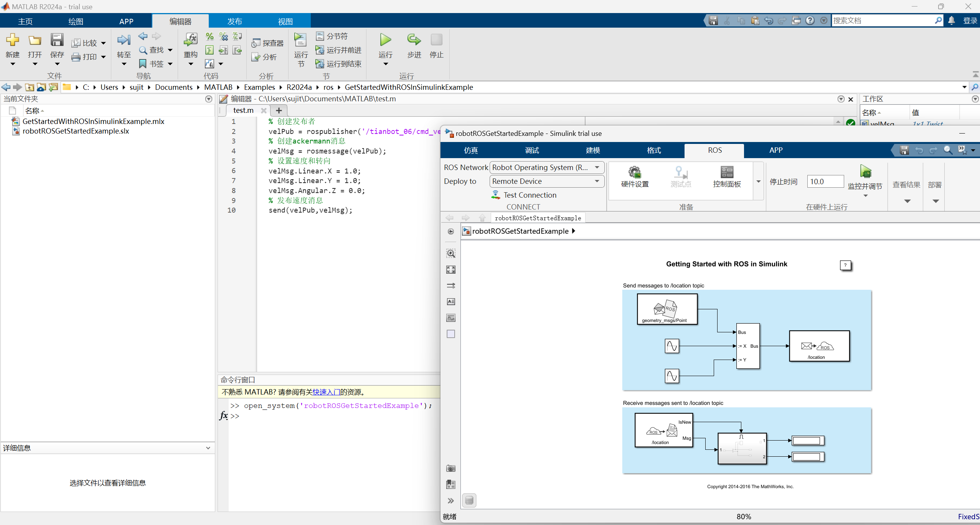Click the Search Documentation field
This screenshot has width=980, height=525.
click(x=883, y=21)
